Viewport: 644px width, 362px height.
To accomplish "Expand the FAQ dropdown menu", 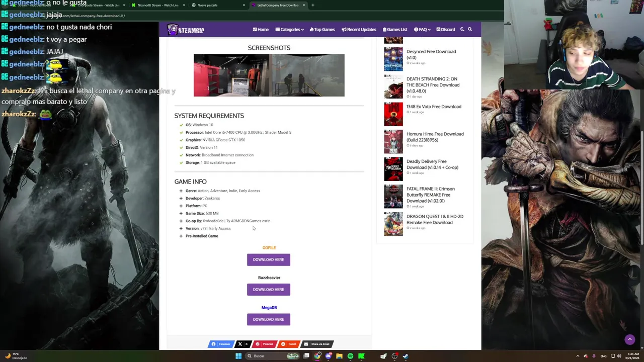I will point(422,30).
